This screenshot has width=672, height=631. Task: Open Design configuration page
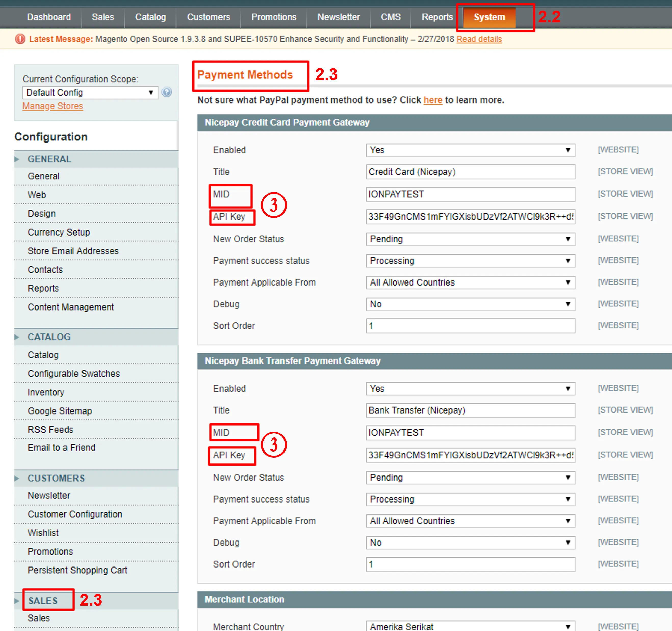click(96, 213)
